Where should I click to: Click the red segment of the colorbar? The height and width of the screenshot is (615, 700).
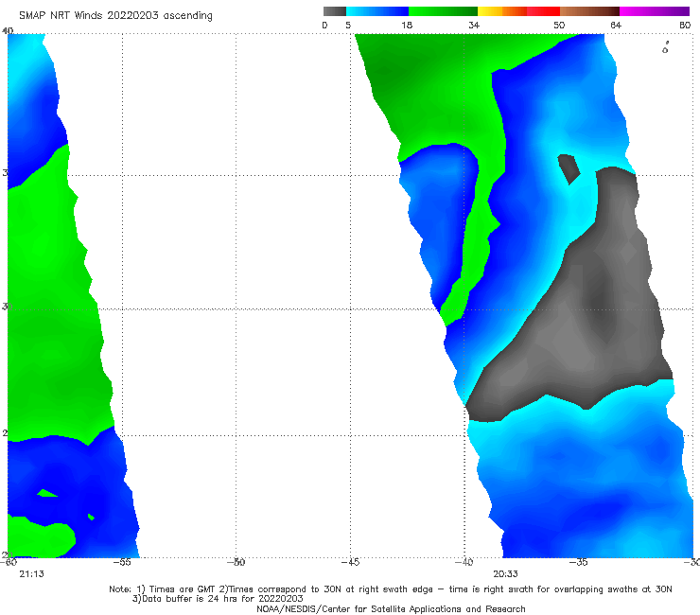tap(543, 11)
